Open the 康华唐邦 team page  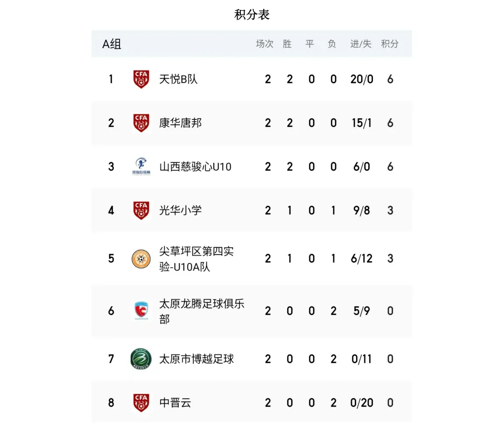180,123
